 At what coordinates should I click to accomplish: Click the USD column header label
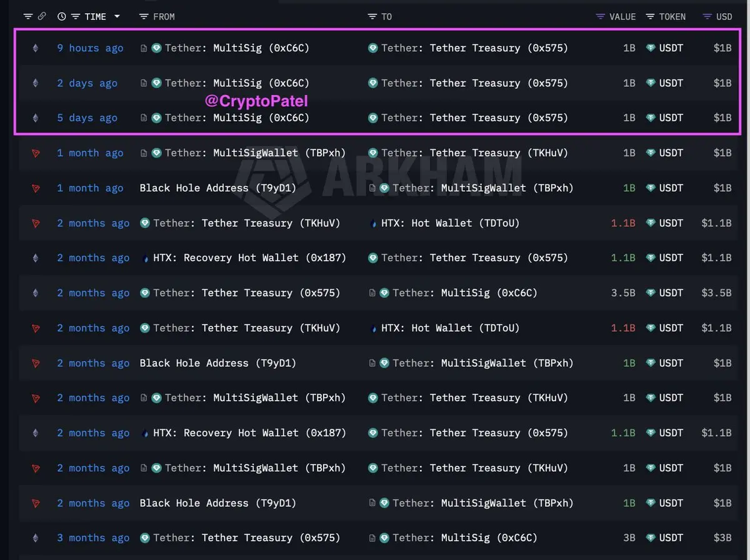724,16
